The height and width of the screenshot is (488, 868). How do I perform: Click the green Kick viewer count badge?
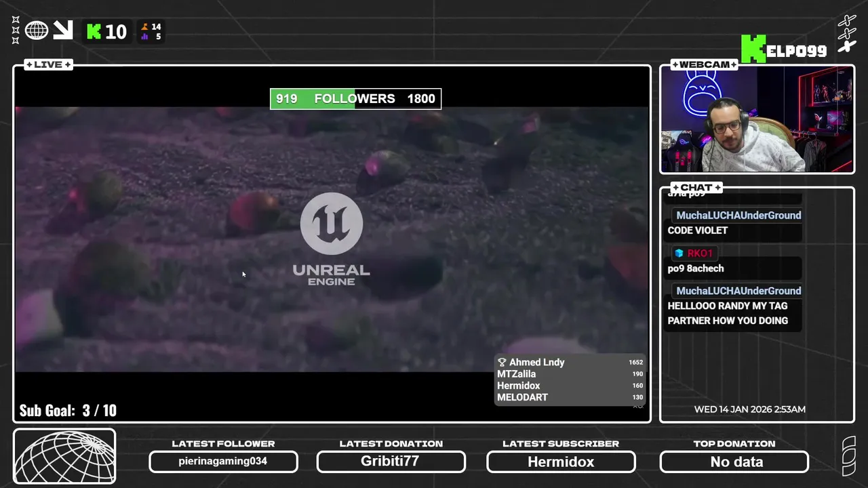point(106,32)
